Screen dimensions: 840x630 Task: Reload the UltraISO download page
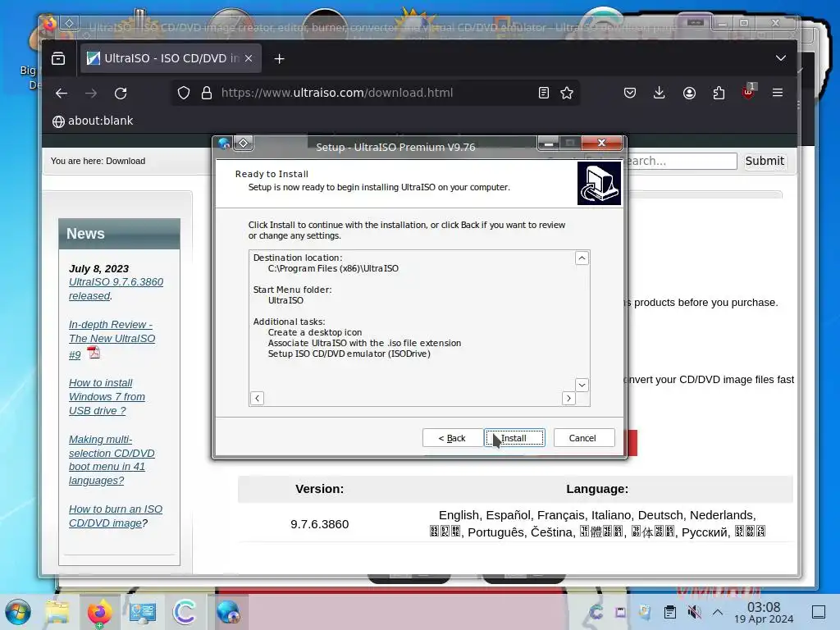pos(121,94)
